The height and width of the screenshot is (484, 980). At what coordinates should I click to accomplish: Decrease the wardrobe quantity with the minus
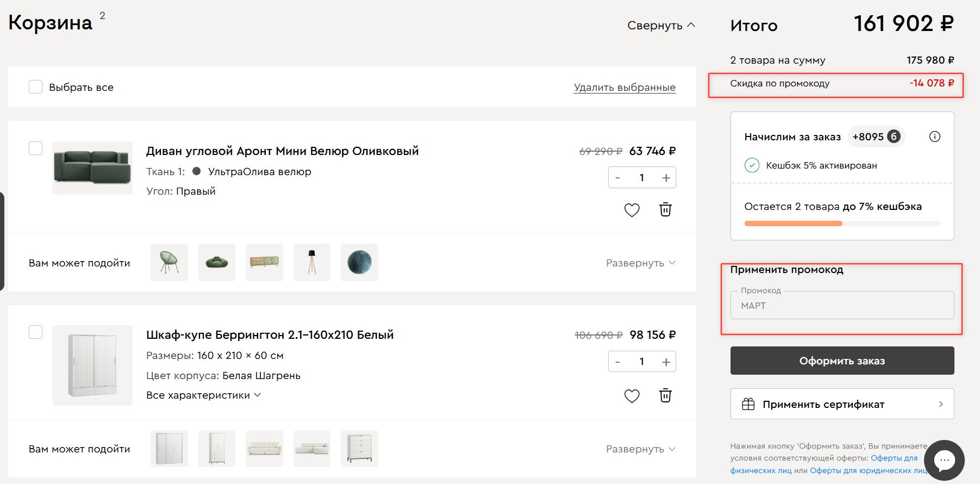pos(617,362)
